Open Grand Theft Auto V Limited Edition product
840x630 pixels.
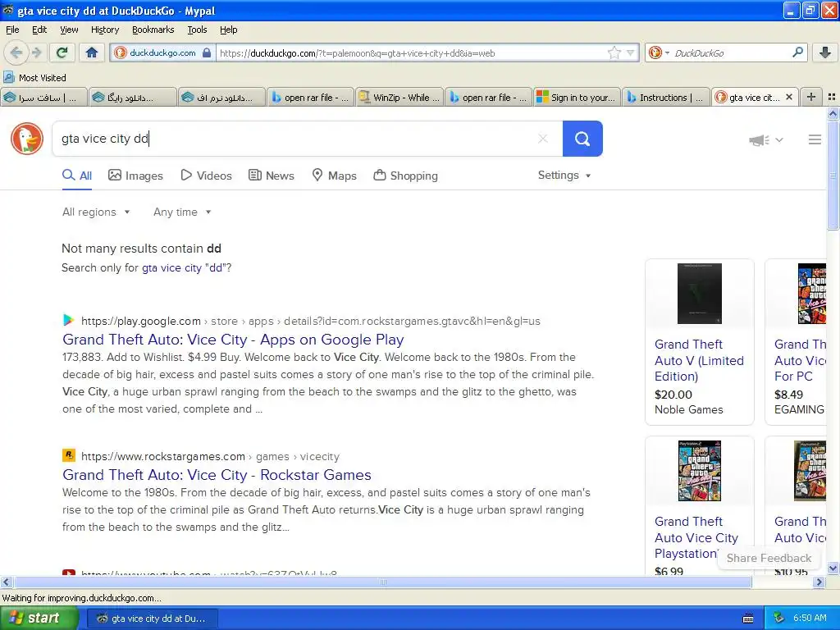pos(699,360)
